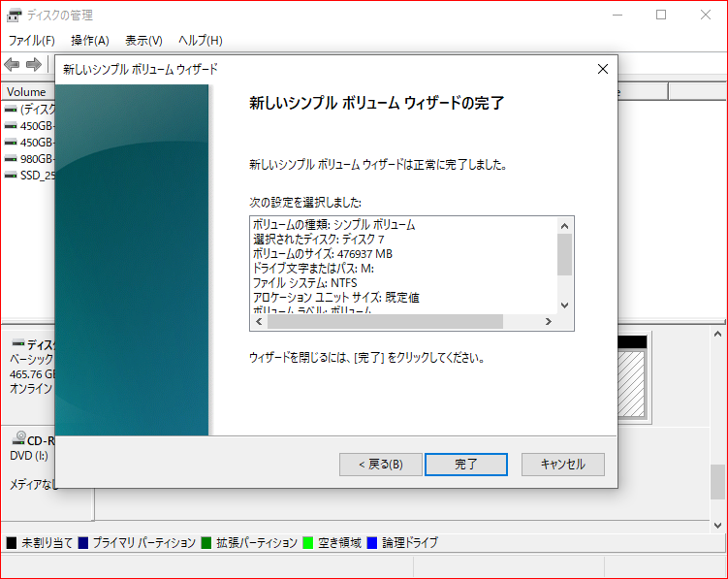Image resolution: width=728 pixels, height=579 pixels.
Task: Minimize the Disk Management window
Action: click(617, 15)
